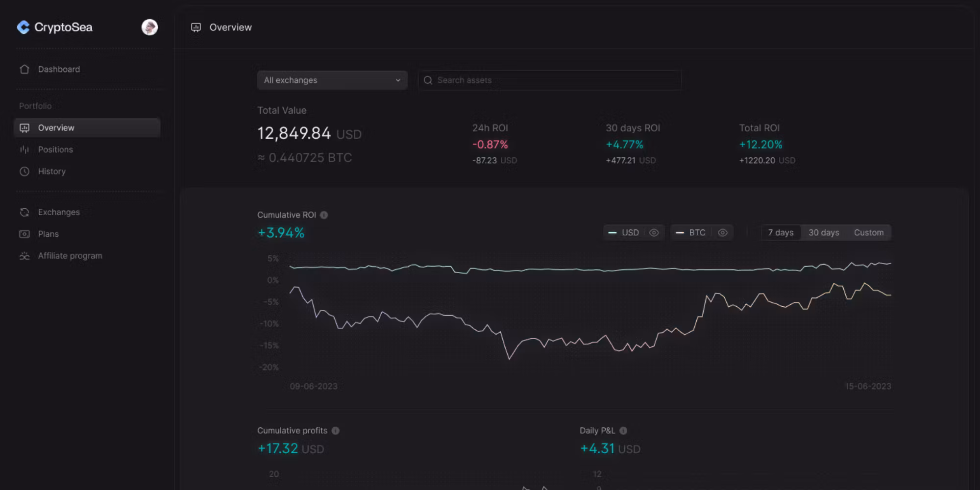980x490 pixels.
Task: Switch chart to 30 days range
Action: pos(824,233)
